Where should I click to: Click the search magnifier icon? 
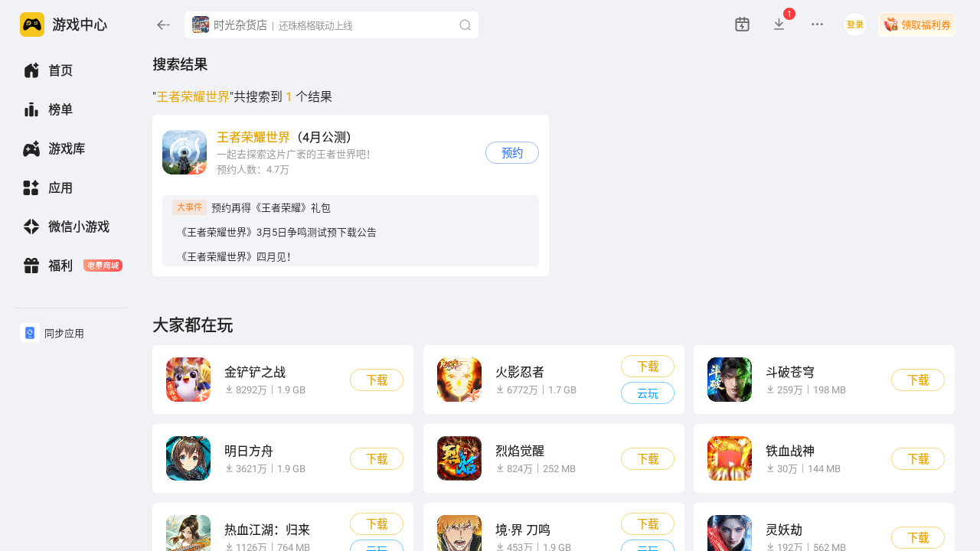click(x=465, y=25)
